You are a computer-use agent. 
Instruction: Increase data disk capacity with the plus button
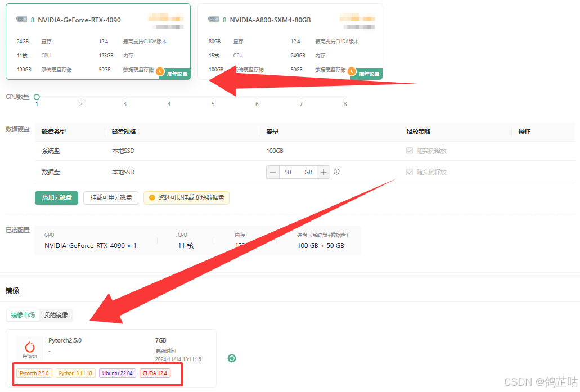[323, 172]
